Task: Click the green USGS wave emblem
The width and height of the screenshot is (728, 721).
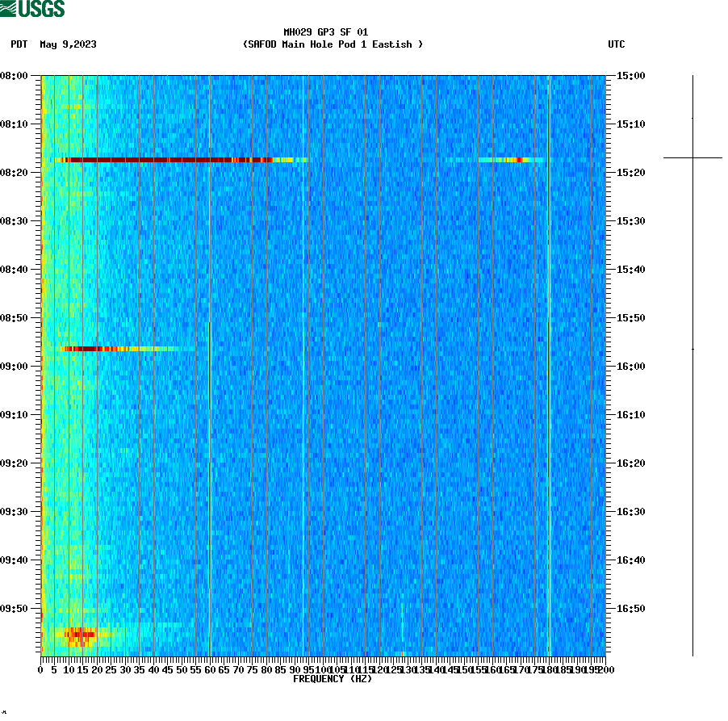Action: point(10,8)
